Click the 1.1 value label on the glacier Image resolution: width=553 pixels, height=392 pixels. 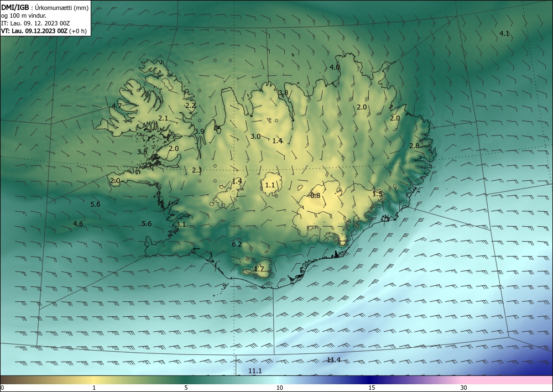(270, 185)
